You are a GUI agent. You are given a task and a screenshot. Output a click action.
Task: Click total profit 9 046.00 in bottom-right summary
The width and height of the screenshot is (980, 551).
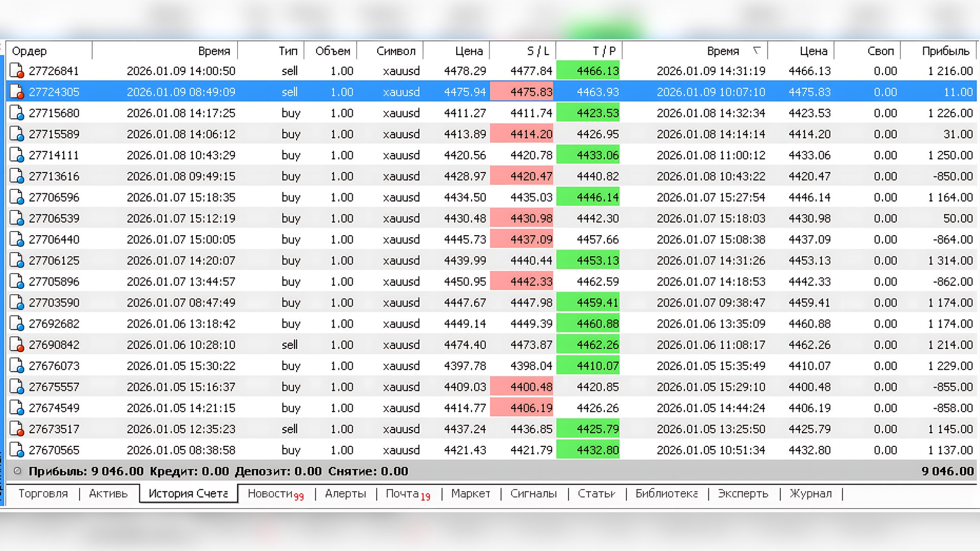948,471
